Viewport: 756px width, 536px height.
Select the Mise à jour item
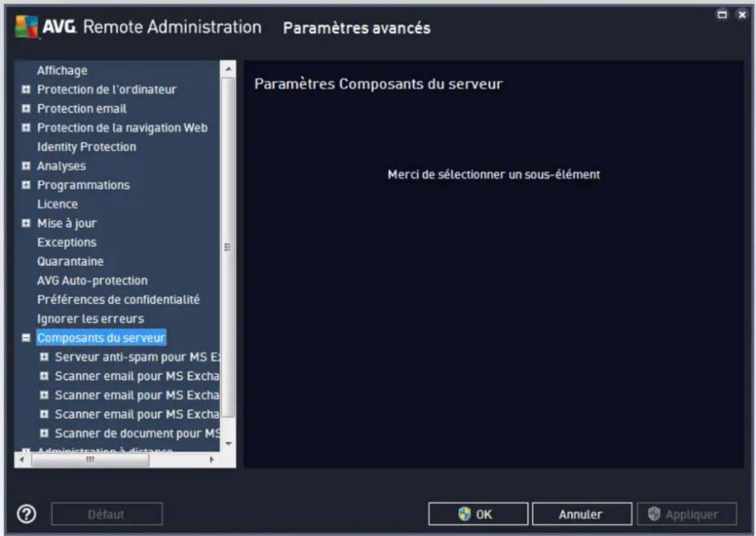tap(67, 223)
